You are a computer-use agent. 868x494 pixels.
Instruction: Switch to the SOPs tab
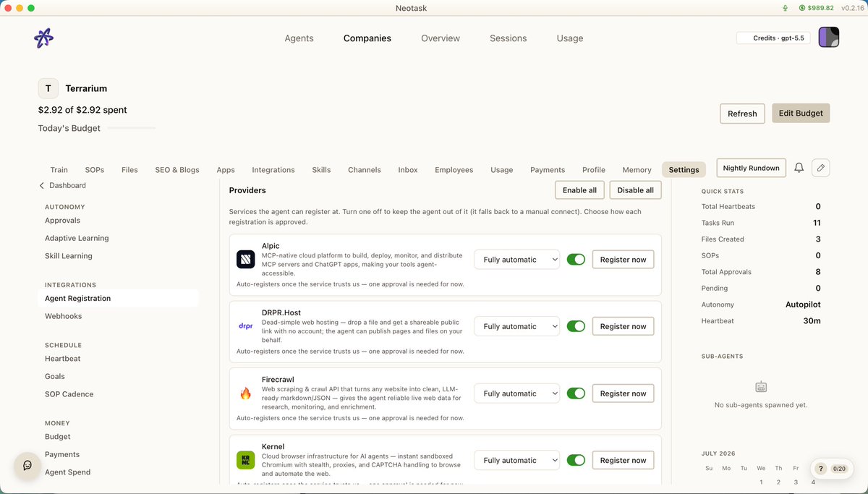(x=95, y=170)
